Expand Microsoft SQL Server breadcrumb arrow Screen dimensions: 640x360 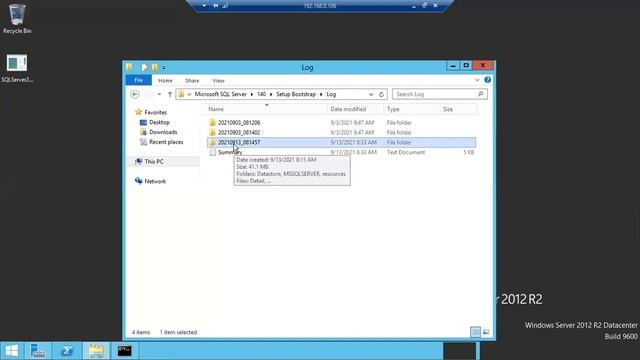[x=252, y=94]
